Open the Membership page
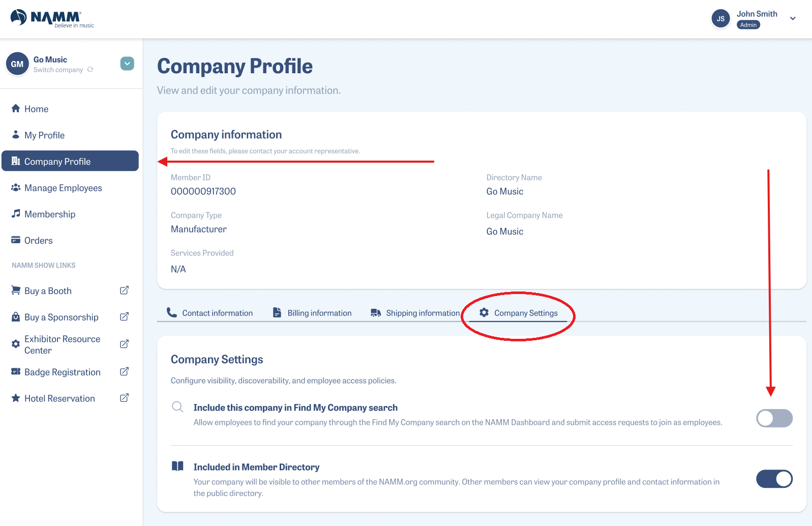Image resolution: width=812 pixels, height=526 pixels. pyautogui.click(x=70, y=214)
